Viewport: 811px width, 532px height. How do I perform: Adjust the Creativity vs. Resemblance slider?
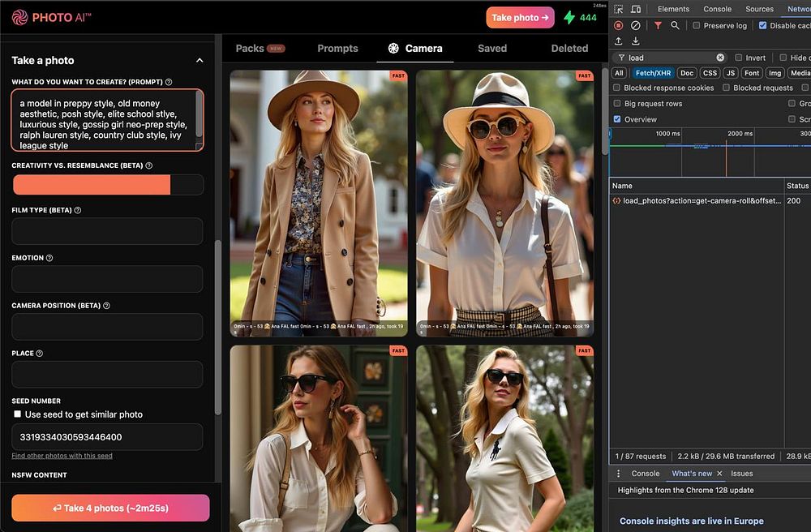(107, 185)
